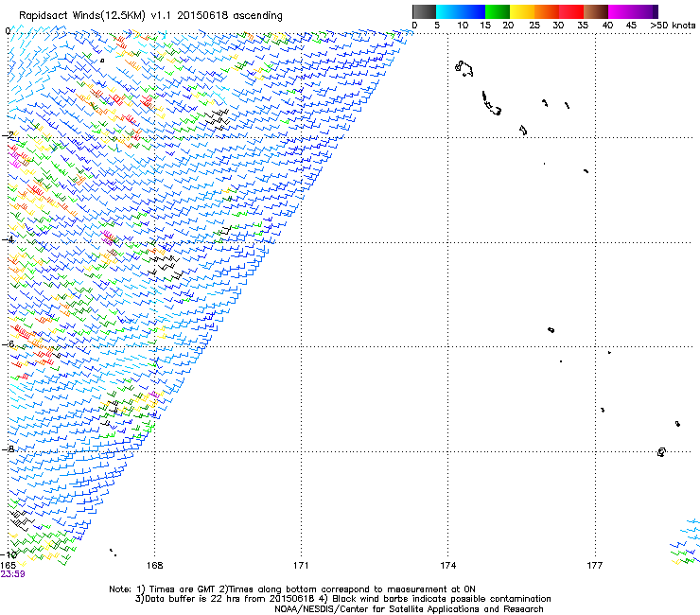
Task: Click the brown 35-40 knots color swatch
Action: (x=596, y=11)
